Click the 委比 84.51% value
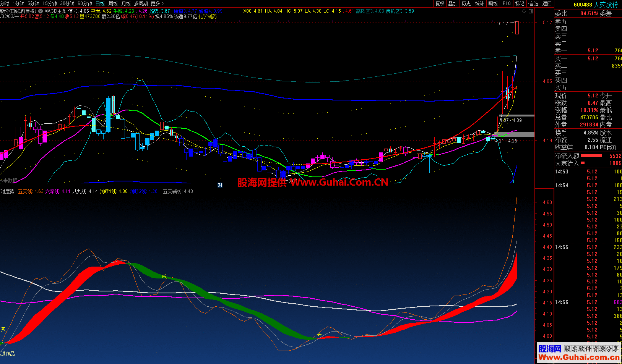 click(x=589, y=13)
